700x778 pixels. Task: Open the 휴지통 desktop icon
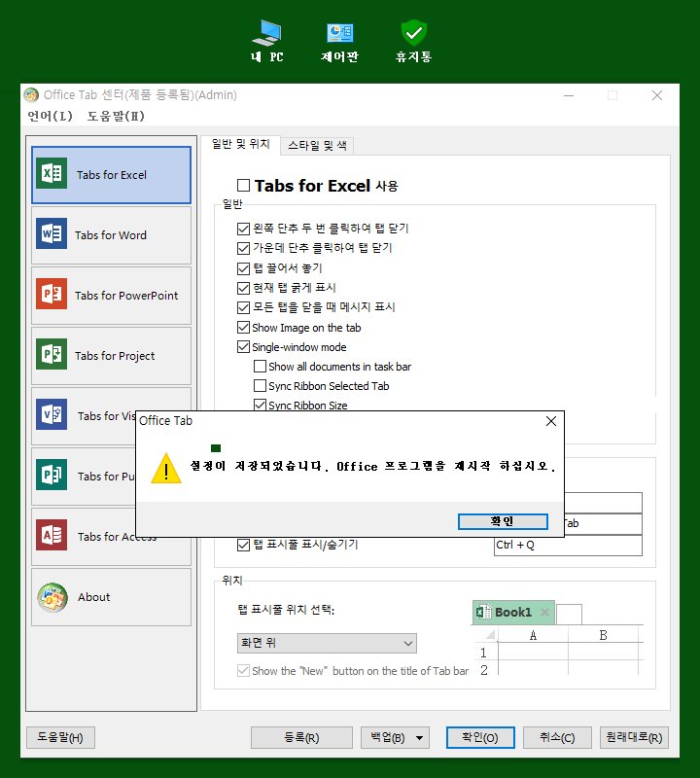pos(414,33)
